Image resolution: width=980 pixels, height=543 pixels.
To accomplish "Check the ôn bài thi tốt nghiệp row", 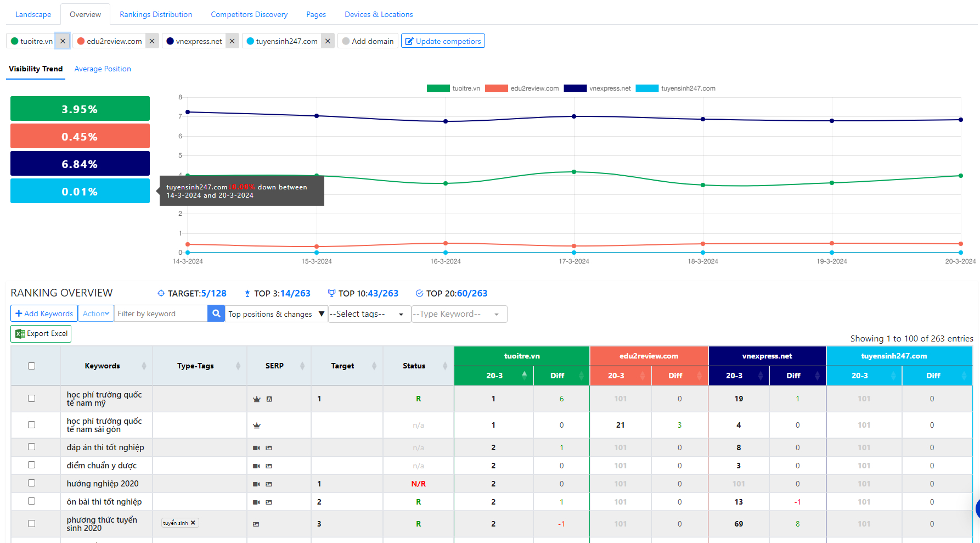I will (31, 501).
